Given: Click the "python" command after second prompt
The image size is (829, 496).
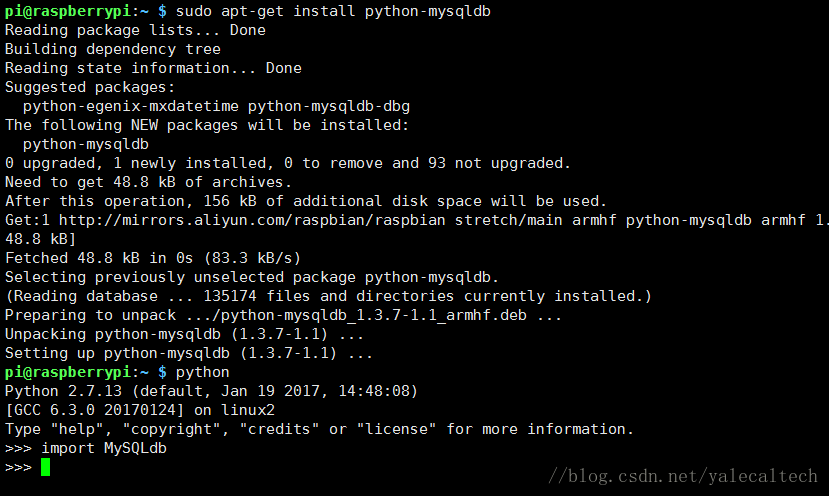Looking at the screenshot, I should (x=202, y=372).
